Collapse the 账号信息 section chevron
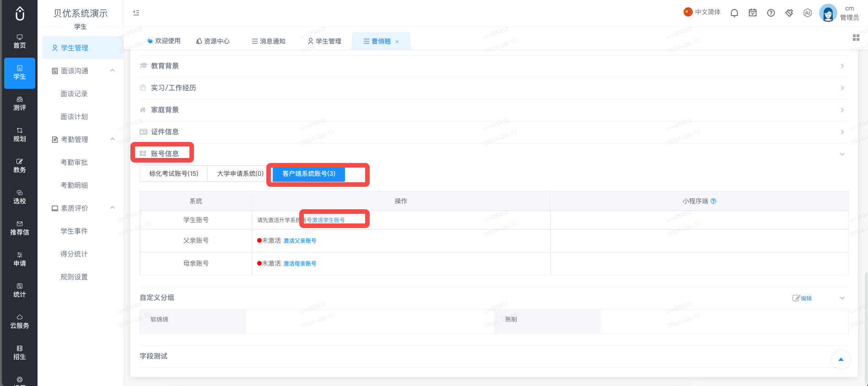This screenshot has width=868, height=386. [842, 154]
